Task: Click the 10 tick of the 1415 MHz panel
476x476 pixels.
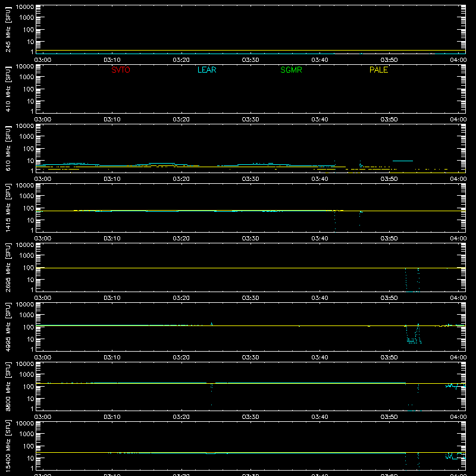Action: [30, 220]
